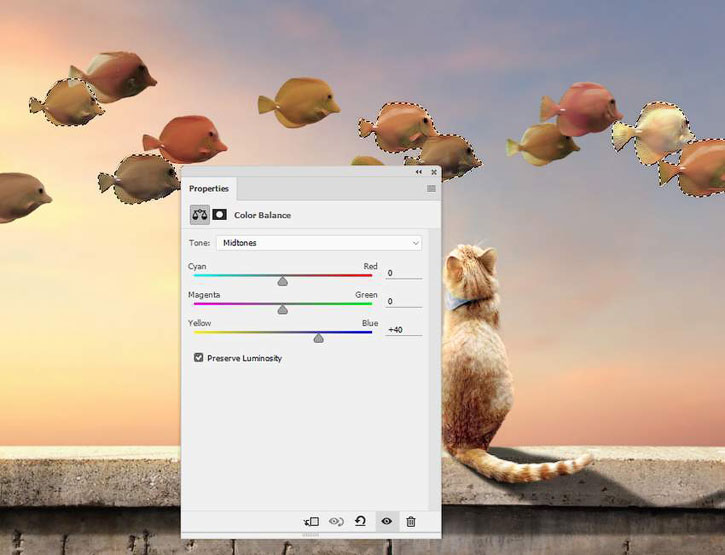The height and width of the screenshot is (555, 725).
Task: Collapse the Properties panel with double arrows
Action: click(x=418, y=172)
